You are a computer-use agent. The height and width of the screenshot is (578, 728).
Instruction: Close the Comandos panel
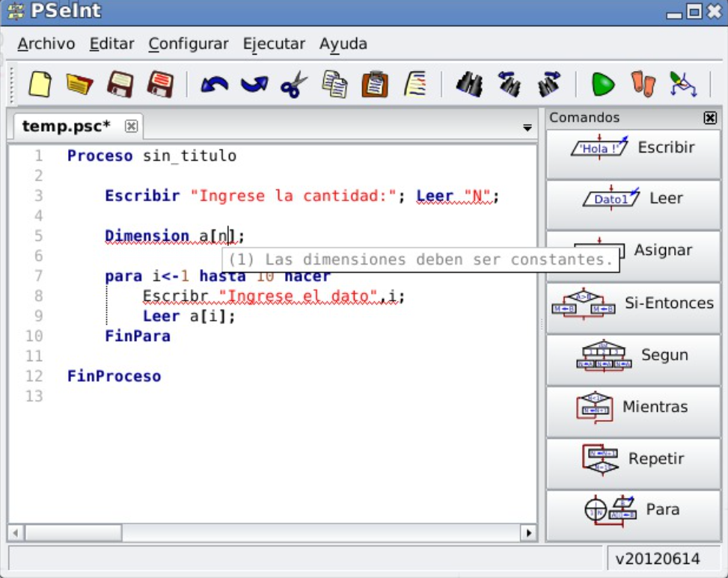(x=710, y=118)
